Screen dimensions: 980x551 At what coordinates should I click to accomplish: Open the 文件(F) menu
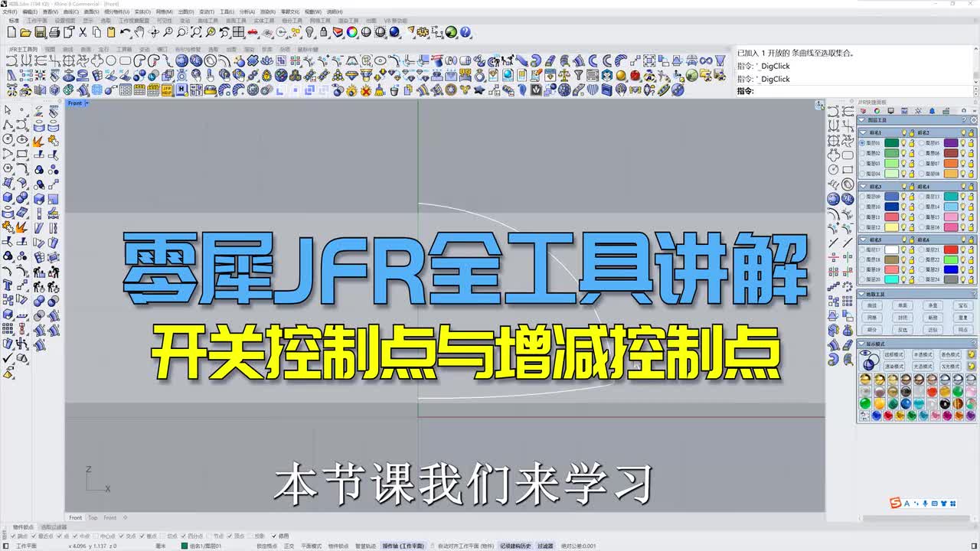point(9,12)
